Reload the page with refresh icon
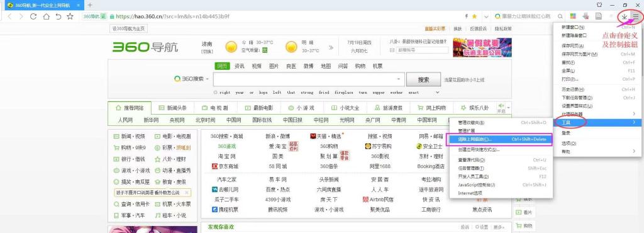 [33, 16]
